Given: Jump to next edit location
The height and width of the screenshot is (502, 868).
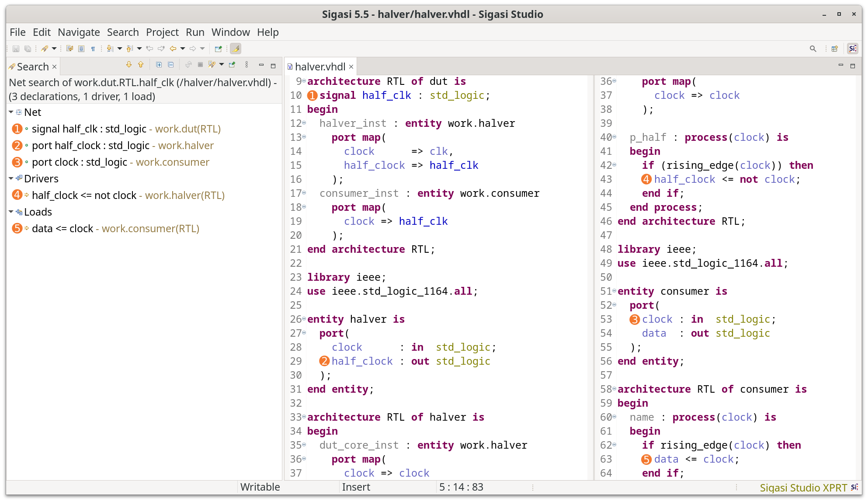Looking at the screenshot, I should (161, 49).
